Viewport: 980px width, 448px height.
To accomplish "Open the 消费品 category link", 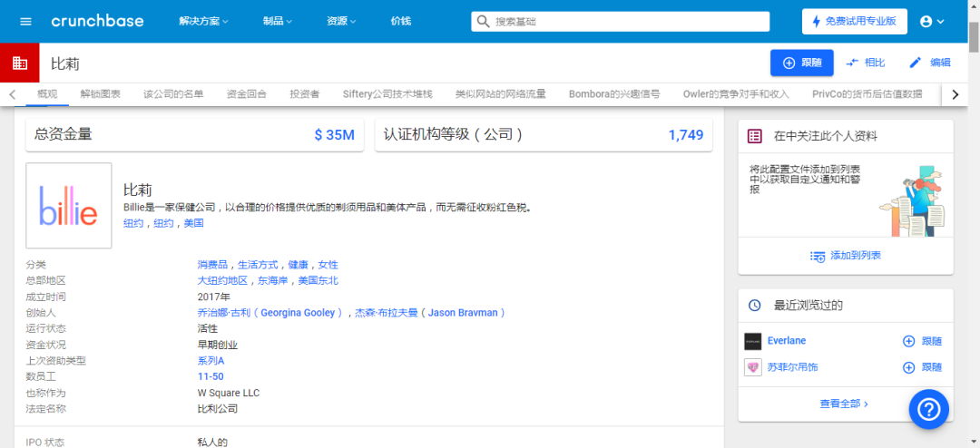I will pyautogui.click(x=212, y=265).
